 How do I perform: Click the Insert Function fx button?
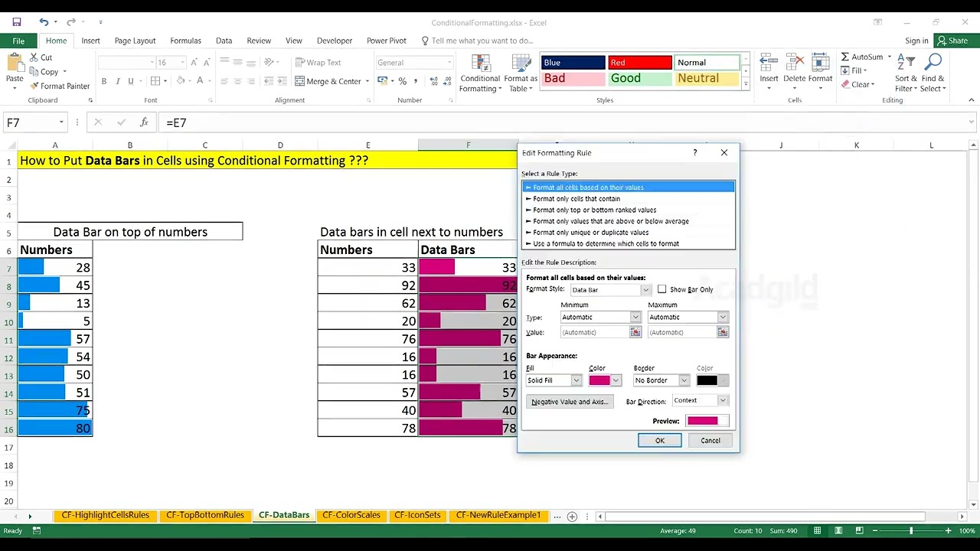coord(144,122)
